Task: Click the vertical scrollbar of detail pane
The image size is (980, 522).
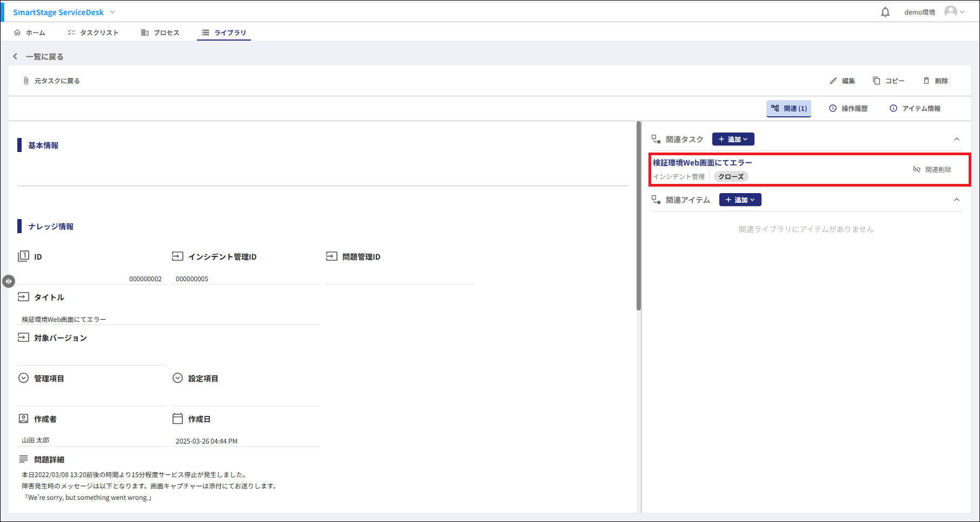Action: [639, 216]
